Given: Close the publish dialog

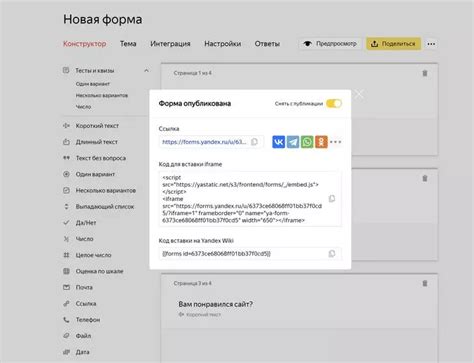Looking at the screenshot, I should [359, 94].
